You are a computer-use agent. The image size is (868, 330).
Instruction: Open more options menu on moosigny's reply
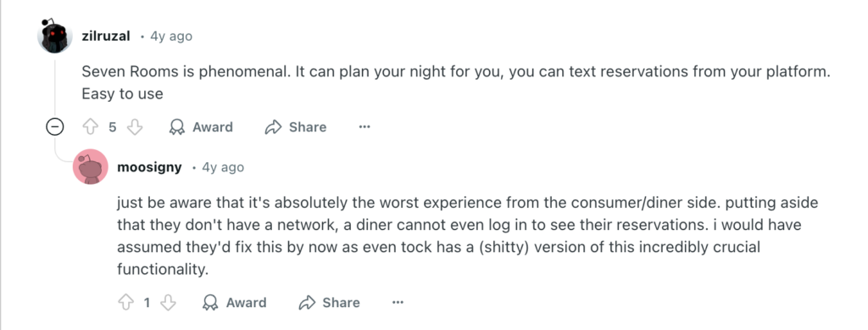coord(398,302)
